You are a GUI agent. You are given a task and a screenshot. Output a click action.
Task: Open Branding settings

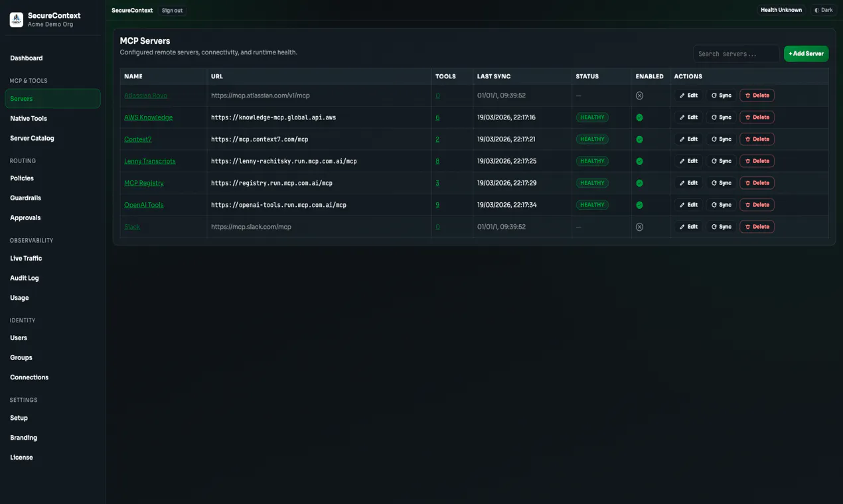[x=24, y=438]
